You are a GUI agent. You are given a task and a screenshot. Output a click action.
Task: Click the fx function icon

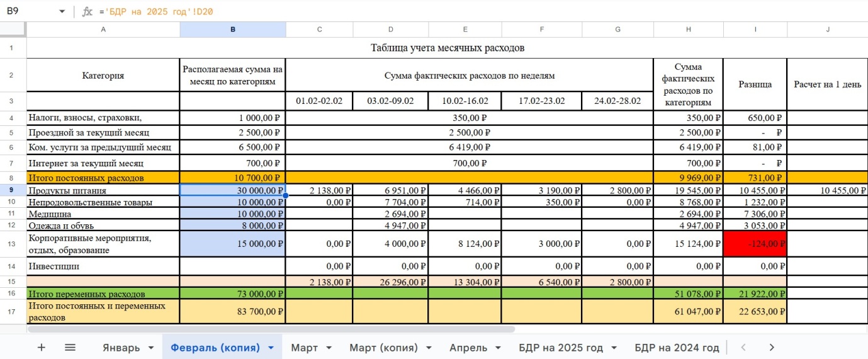coord(87,11)
